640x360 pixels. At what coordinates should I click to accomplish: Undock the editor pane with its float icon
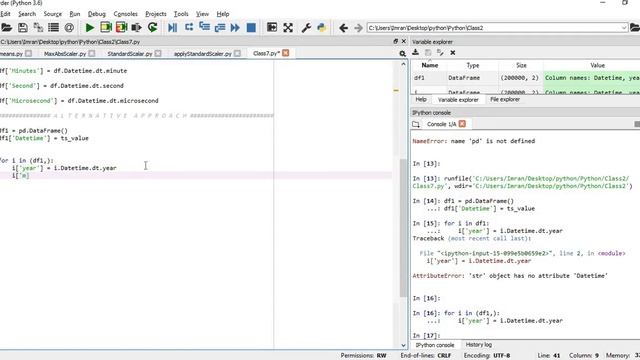pyautogui.click(x=395, y=41)
